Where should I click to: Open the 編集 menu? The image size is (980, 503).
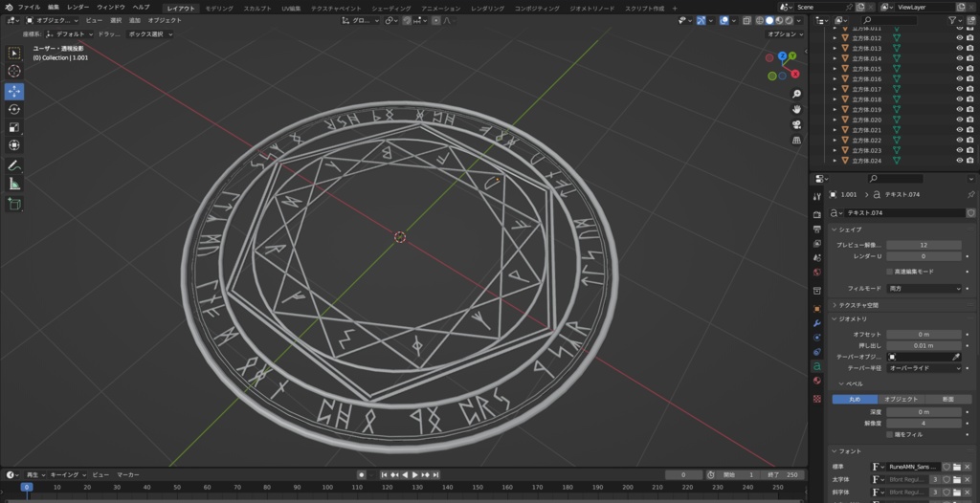click(54, 8)
